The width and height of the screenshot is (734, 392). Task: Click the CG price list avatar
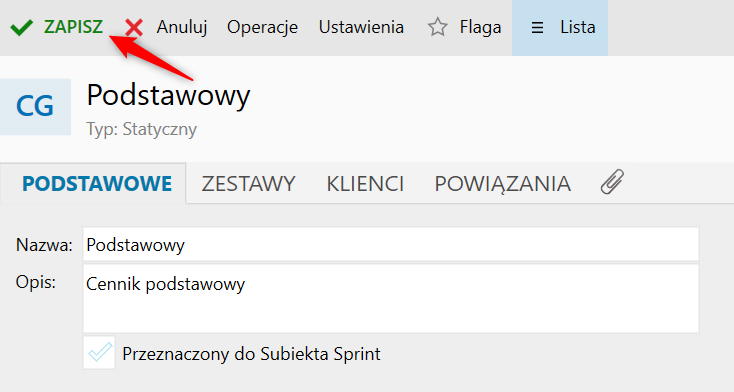coord(35,107)
